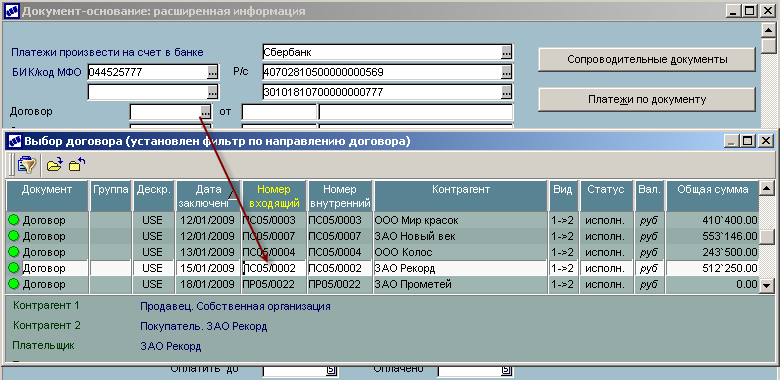Click Сопроводительные документы button

(x=647, y=60)
